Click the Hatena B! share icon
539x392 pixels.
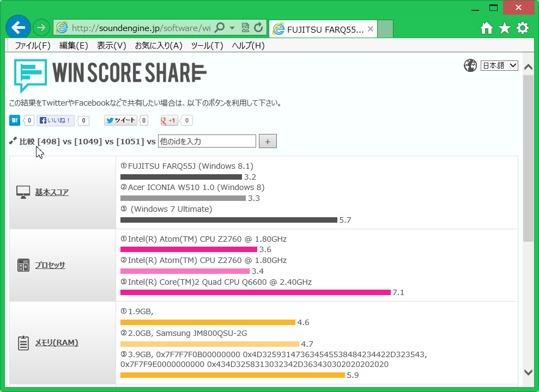[x=14, y=120]
